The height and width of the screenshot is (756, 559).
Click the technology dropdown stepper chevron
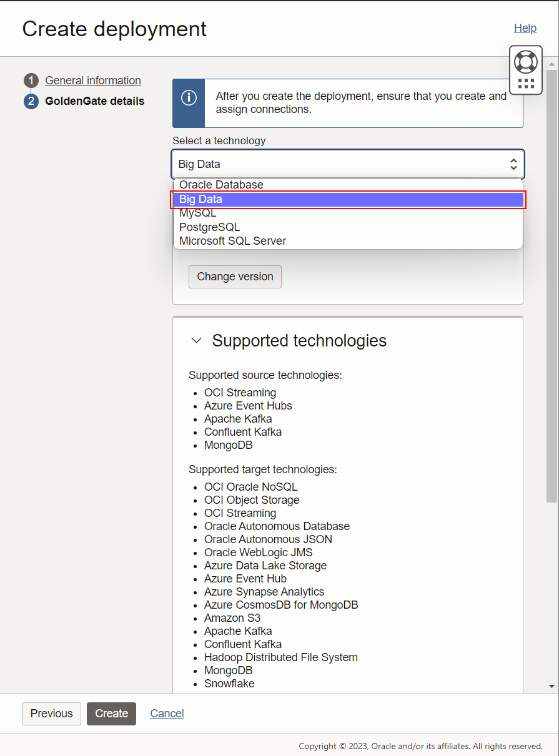[513, 164]
